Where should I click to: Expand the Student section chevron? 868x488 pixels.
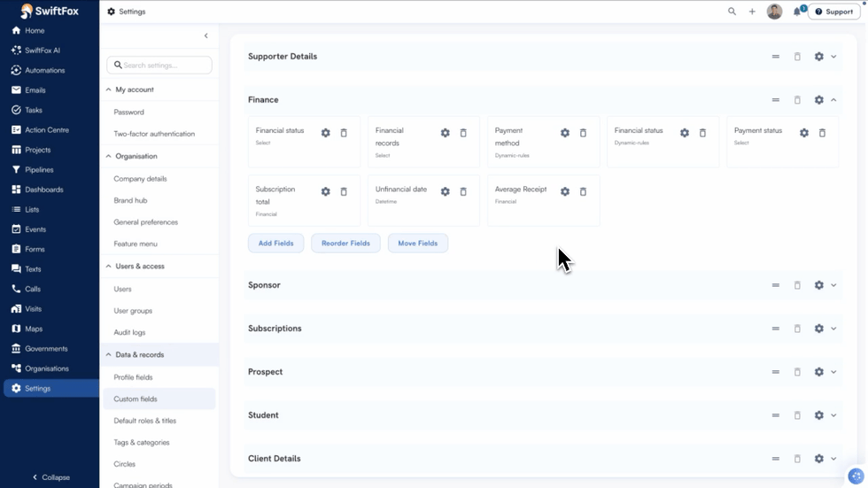(833, 415)
